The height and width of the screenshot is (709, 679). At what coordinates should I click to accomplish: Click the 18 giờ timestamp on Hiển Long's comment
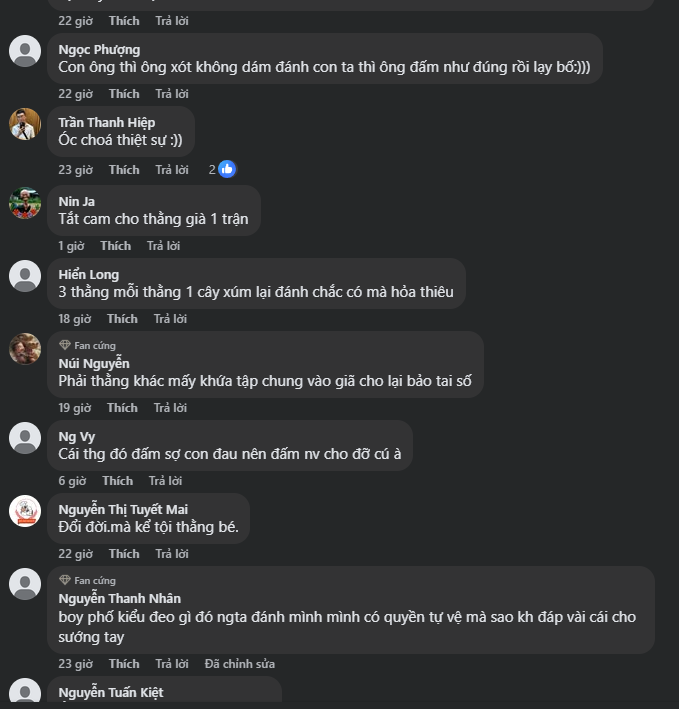coord(74,319)
